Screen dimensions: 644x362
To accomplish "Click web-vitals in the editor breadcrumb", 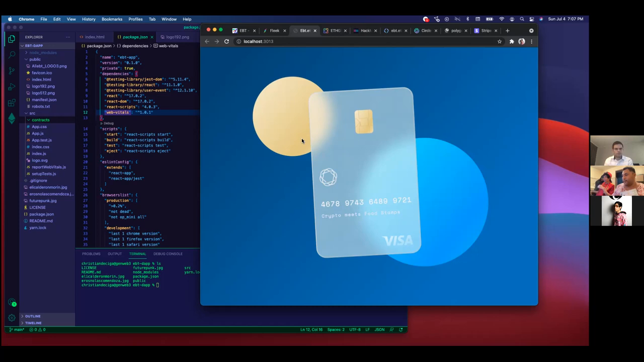I will click(x=169, y=46).
